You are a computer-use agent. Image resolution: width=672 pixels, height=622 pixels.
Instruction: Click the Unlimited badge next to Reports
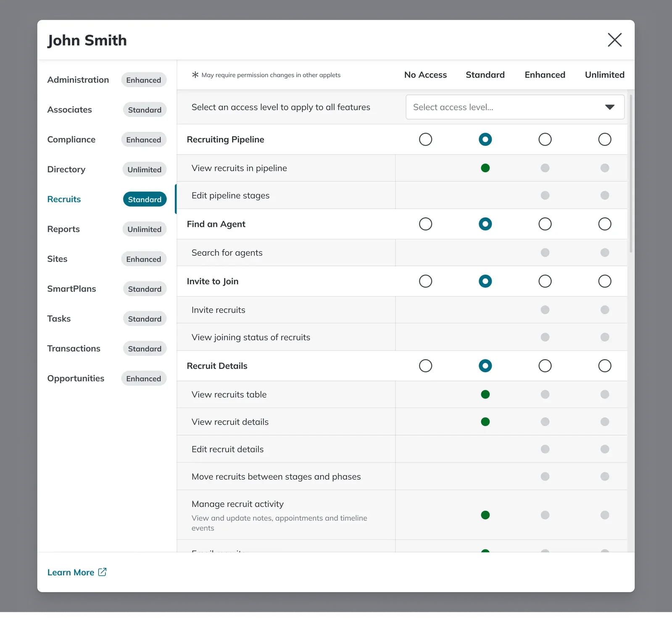tap(145, 229)
